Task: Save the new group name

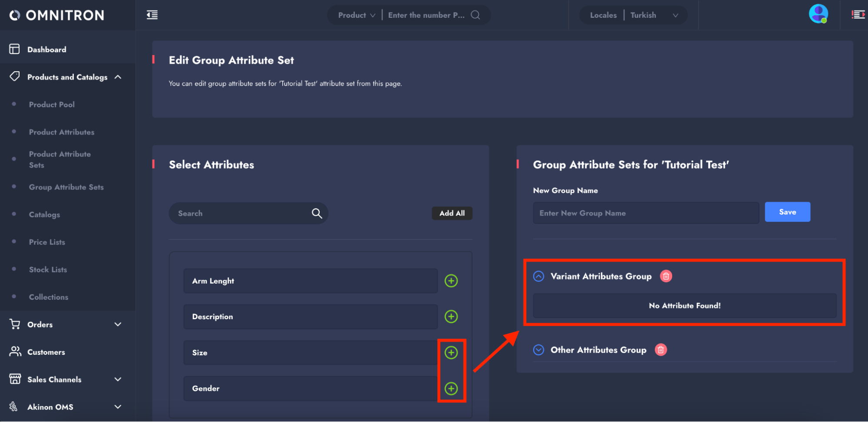Action: 787,212
